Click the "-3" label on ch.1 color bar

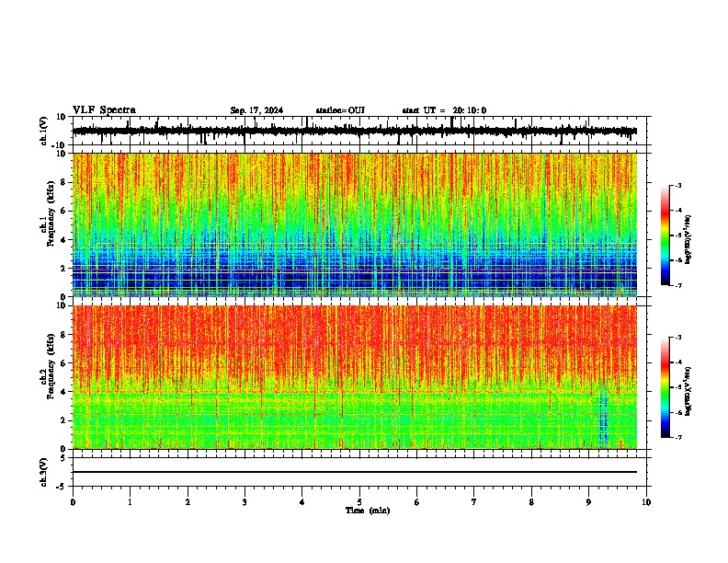coord(677,186)
